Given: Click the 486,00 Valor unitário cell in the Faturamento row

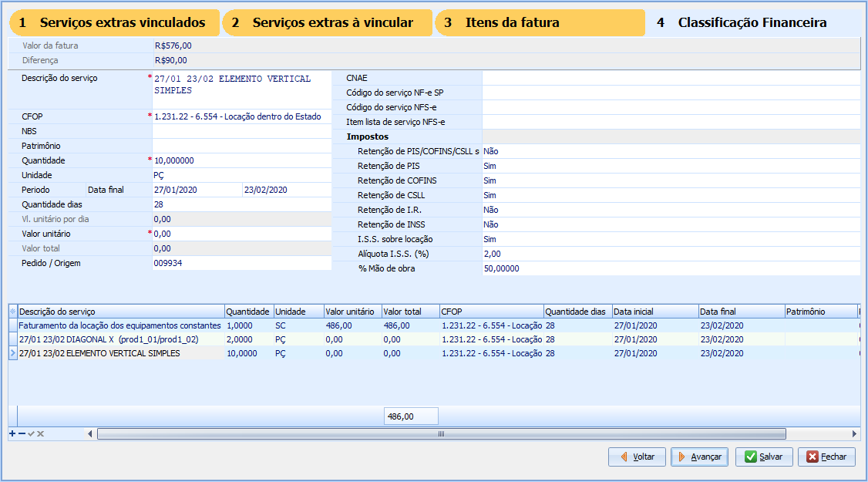Looking at the screenshot, I should tap(353, 325).
